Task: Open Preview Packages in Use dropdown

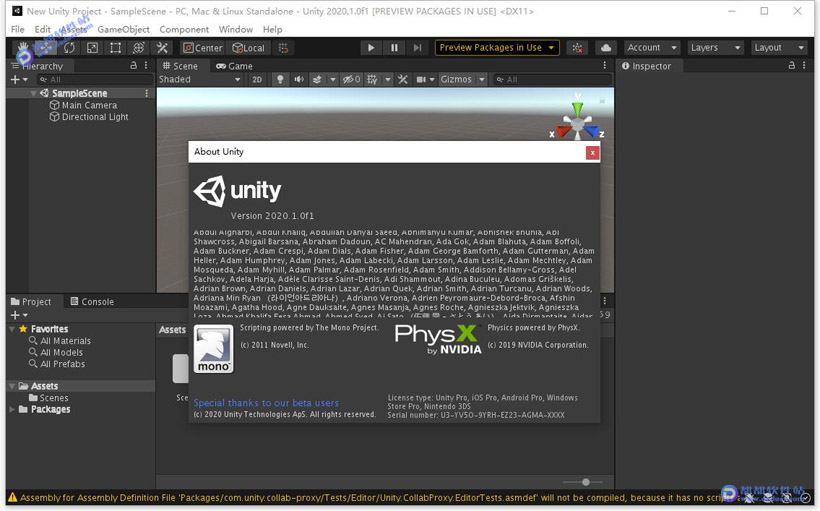Action: click(x=497, y=48)
